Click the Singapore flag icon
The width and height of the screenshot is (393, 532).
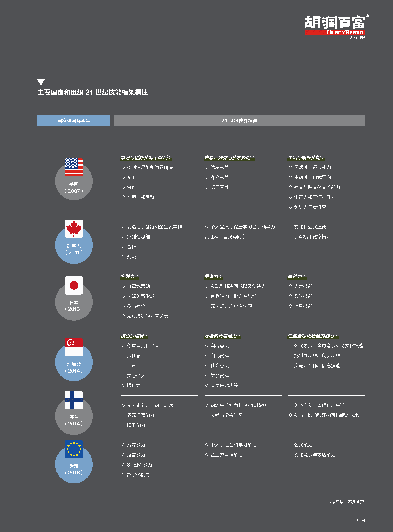[x=74, y=347]
